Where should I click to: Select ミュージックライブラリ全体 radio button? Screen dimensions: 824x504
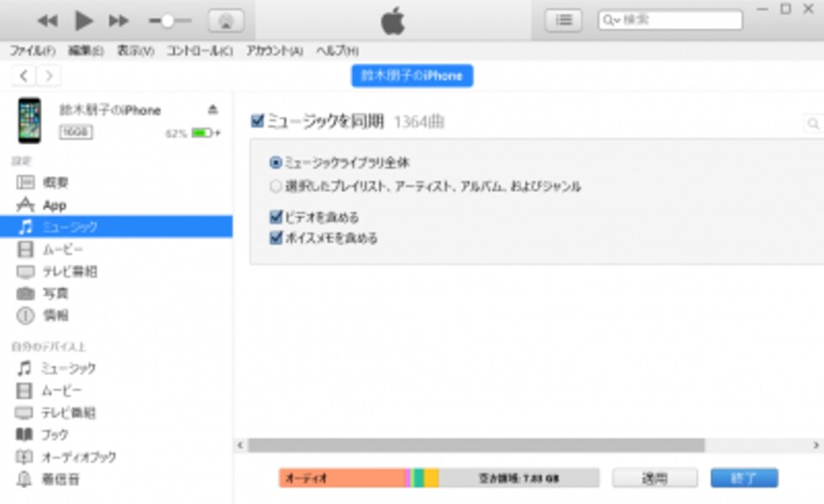click(x=276, y=163)
